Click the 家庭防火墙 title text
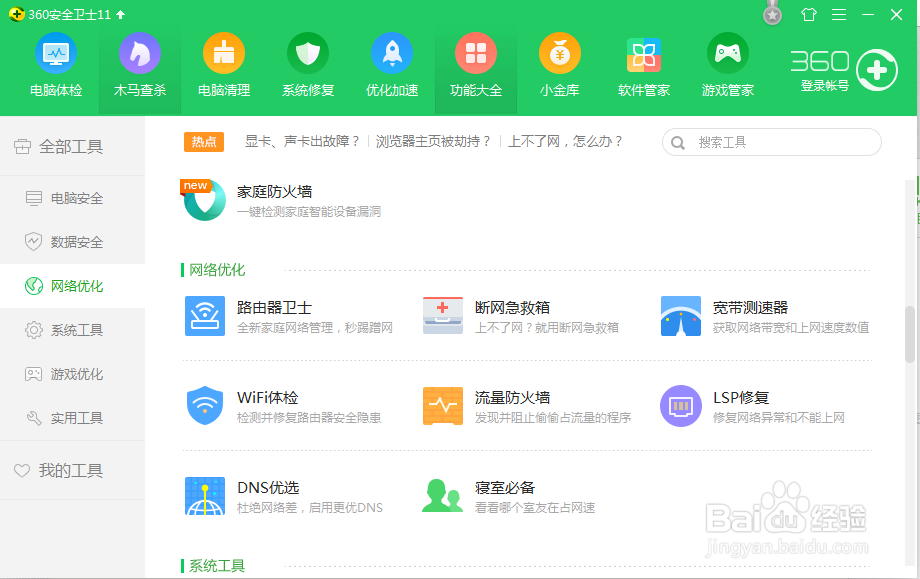Image resolution: width=920 pixels, height=579 pixels. coord(274,192)
